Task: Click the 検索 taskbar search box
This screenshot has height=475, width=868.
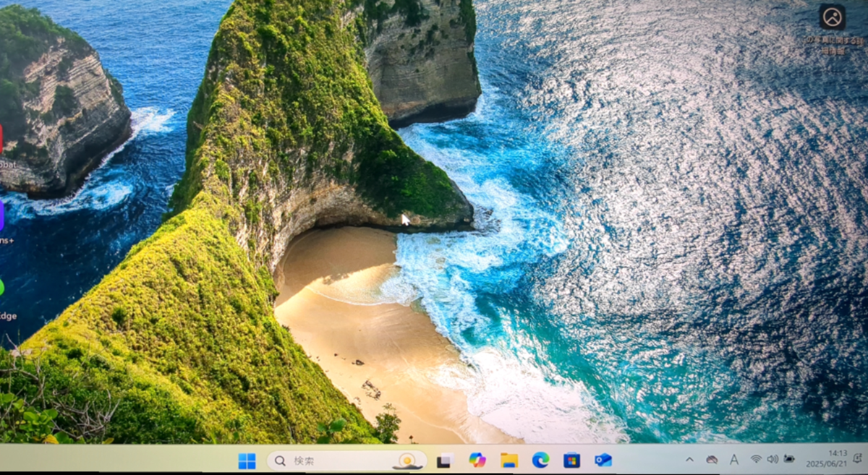Action: click(x=347, y=461)
